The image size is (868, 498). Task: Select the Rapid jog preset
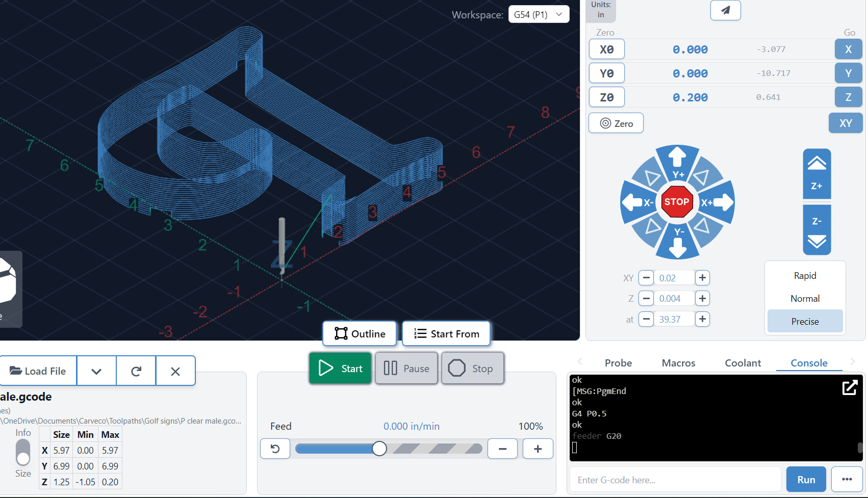click(x=805, y=276)
